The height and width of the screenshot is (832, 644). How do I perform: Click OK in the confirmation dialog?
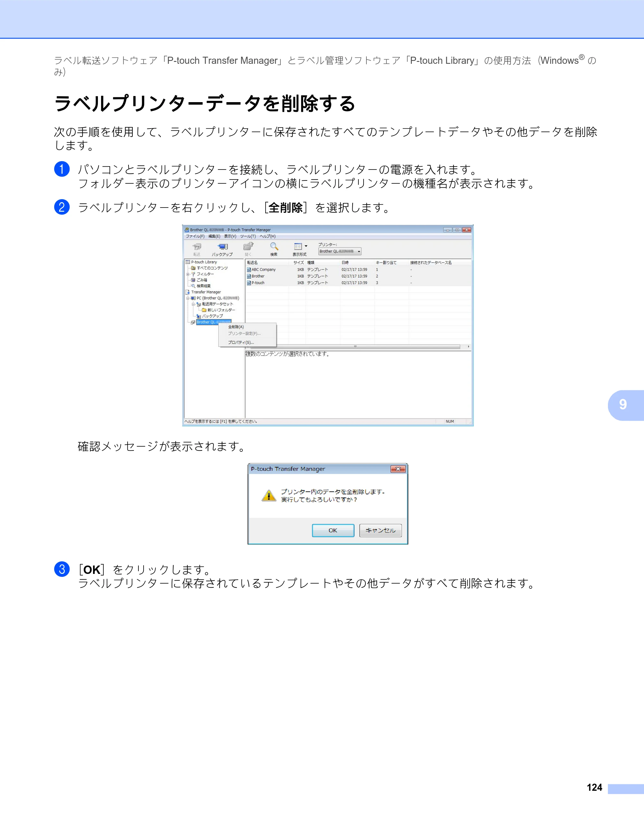(333, 530)
